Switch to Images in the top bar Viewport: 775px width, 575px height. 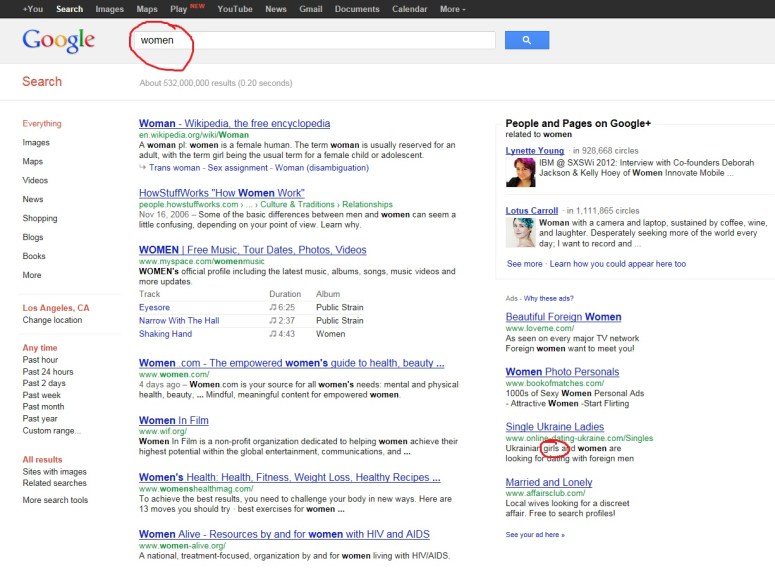click(x=109, y=9)
